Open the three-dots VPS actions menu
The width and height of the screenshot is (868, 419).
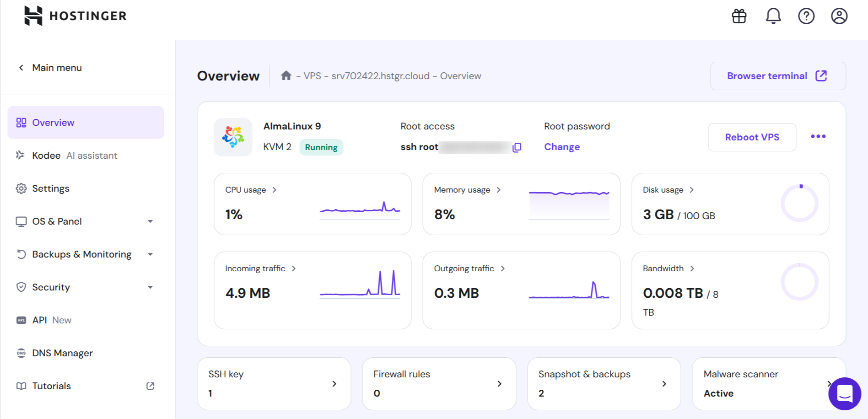point(818,136)
